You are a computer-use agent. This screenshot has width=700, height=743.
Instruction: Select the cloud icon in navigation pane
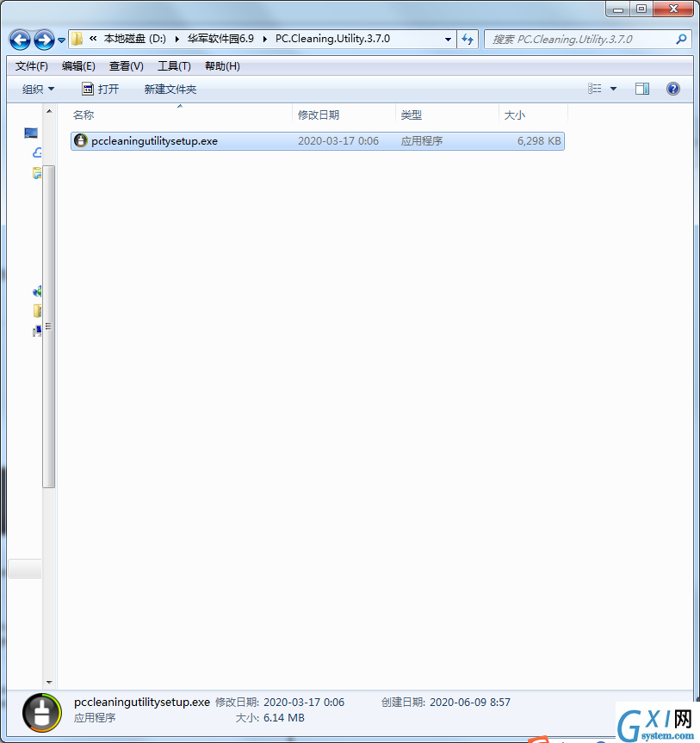tap(37, 152)
